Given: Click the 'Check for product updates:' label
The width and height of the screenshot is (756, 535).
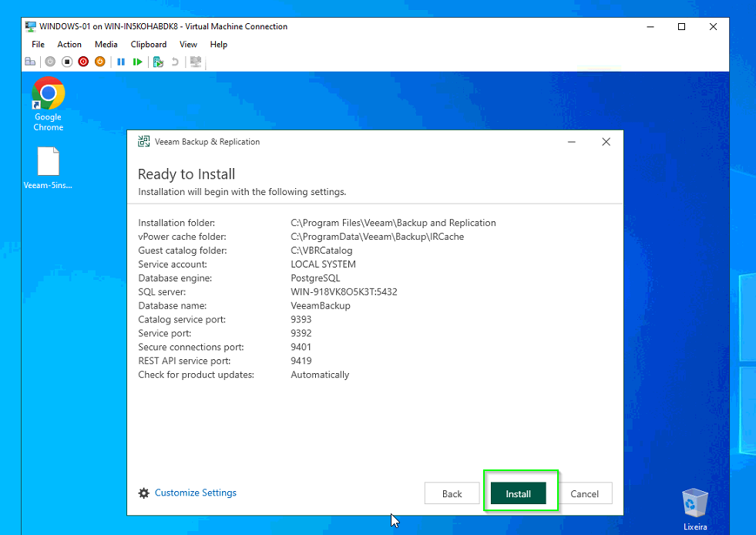Looking at the screenshot, I should coord(197,375).
